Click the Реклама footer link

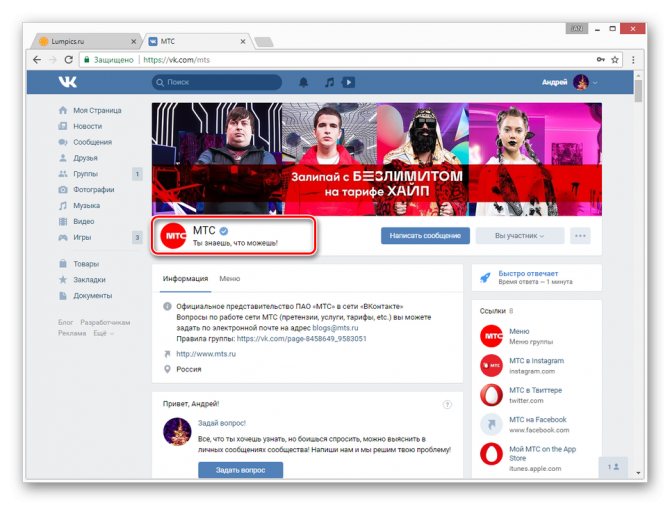72,333
